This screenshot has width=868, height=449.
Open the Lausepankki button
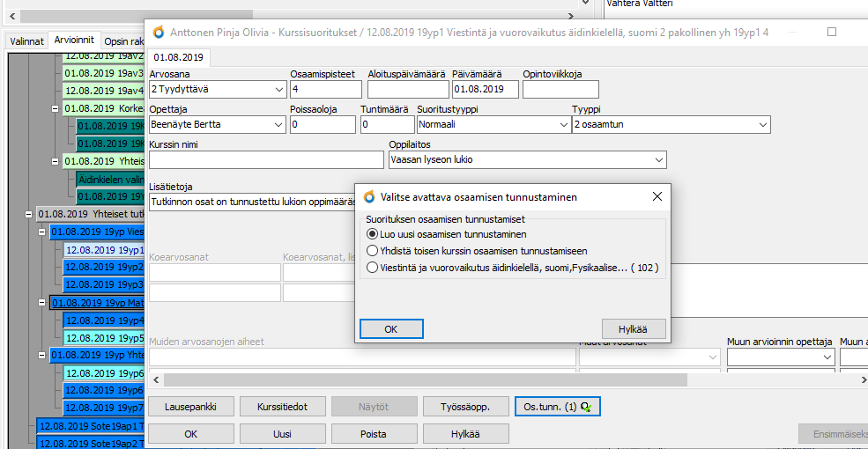pos(190,407)
